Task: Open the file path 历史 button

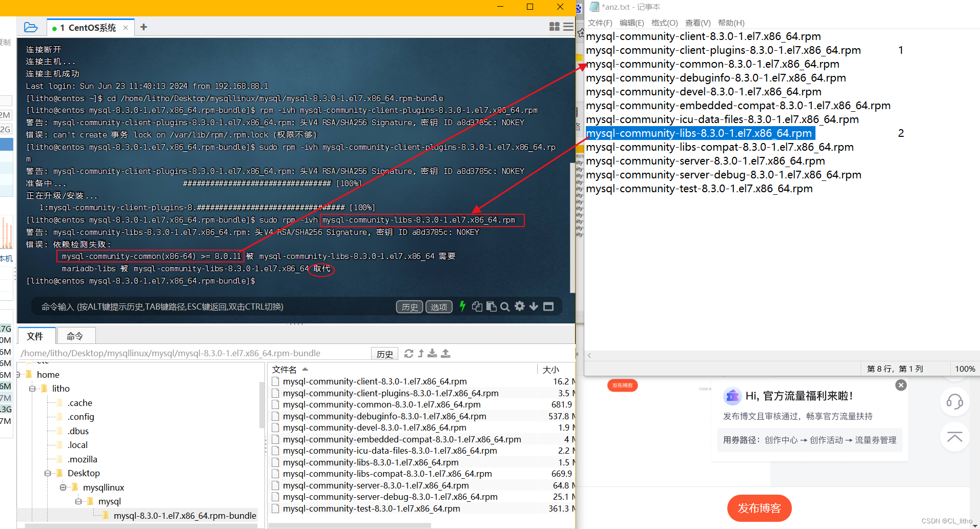Action: [384, 354]
